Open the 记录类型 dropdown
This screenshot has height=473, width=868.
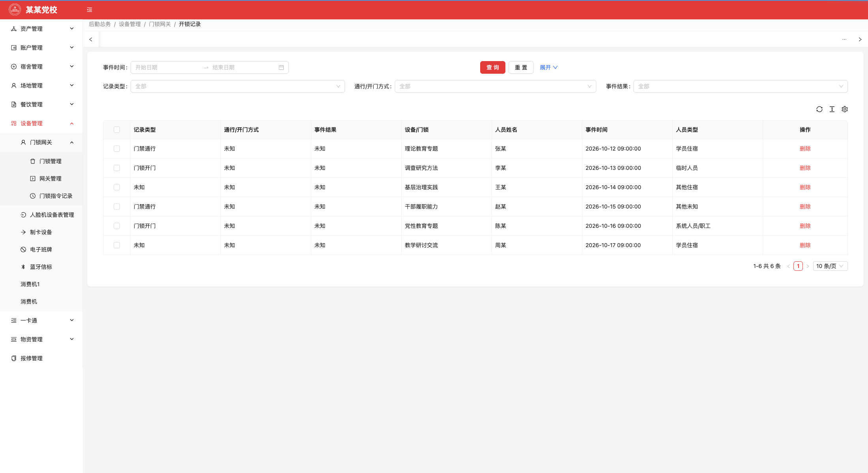(238, 86)
